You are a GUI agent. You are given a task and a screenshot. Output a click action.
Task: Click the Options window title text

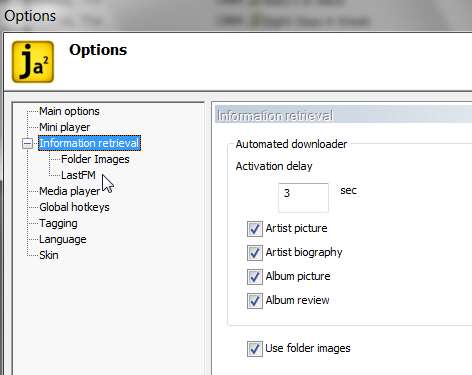click(x=30, y=16)
